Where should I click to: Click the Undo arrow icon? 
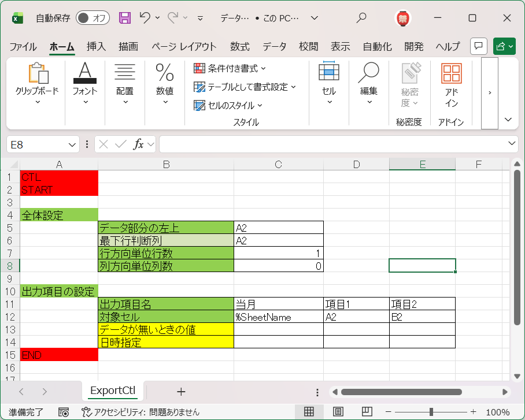tap(145, 17)
